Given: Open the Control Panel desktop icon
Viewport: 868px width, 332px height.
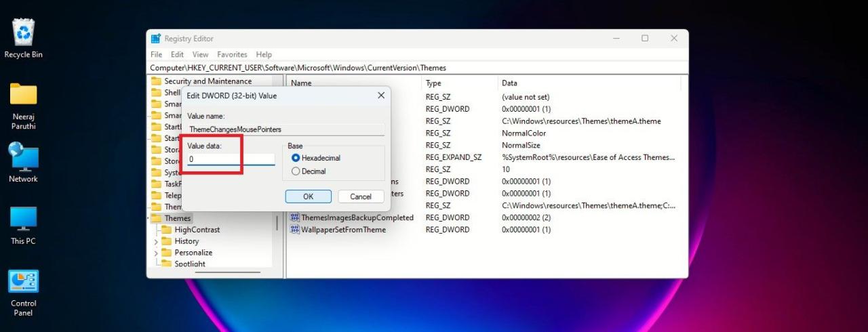Looking at the screenshot, I should point(24,281).
